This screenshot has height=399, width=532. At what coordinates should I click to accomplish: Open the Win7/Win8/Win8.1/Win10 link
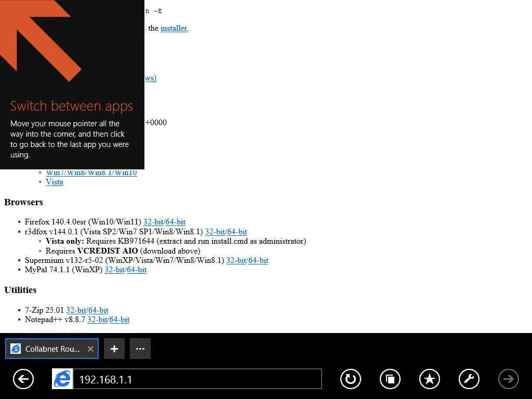click(x=91, y=172)
